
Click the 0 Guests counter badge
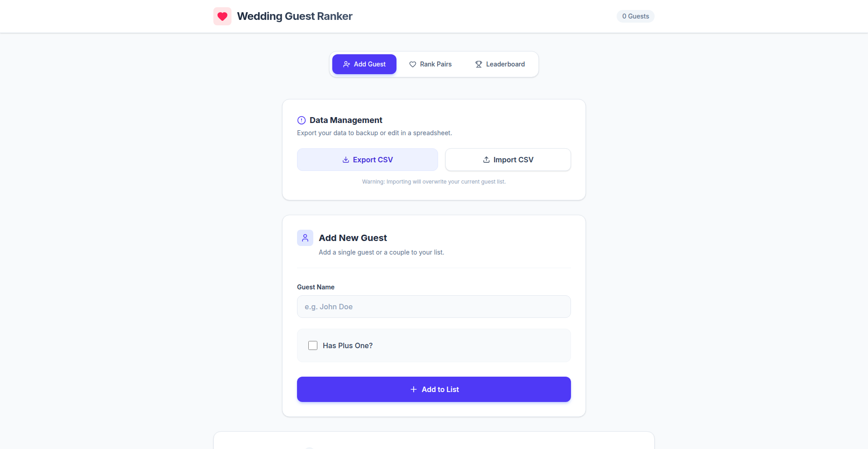click(x=635, y=16)
